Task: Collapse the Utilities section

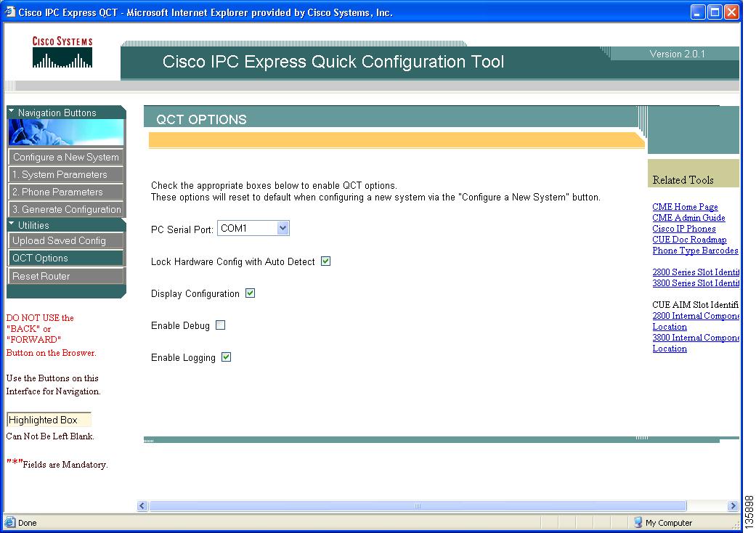Action: [10, 224]
